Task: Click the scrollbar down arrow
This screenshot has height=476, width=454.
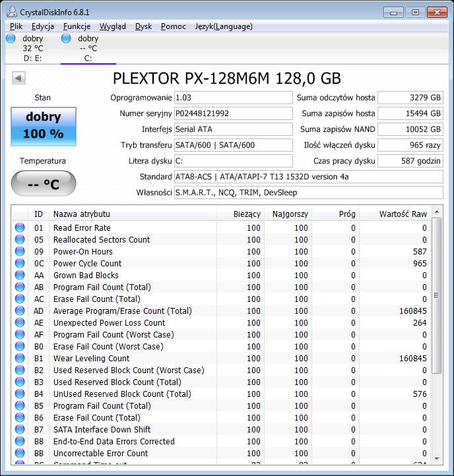Action: tap(437, 458)
